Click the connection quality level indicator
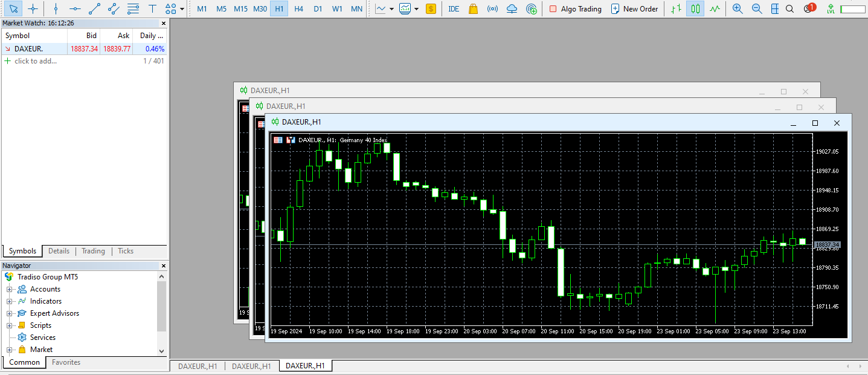 click(831, 8)
